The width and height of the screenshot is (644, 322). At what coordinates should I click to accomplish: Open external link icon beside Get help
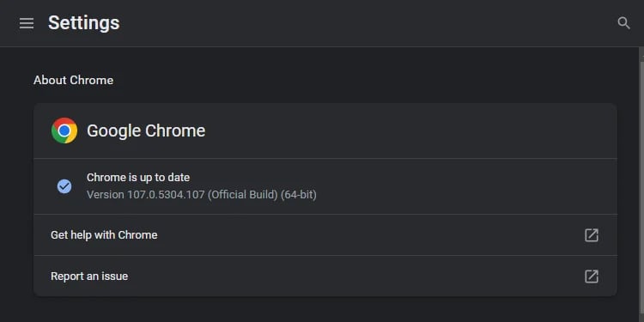592,235
